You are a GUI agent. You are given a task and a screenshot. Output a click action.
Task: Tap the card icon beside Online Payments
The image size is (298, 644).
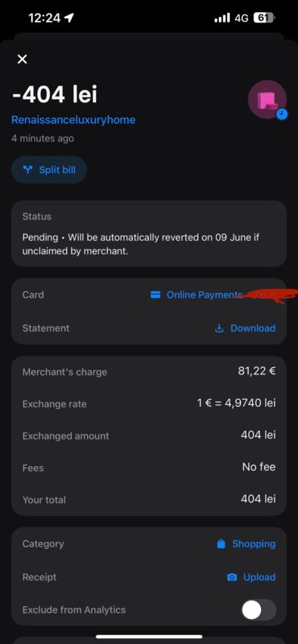(x=155, y=295)
